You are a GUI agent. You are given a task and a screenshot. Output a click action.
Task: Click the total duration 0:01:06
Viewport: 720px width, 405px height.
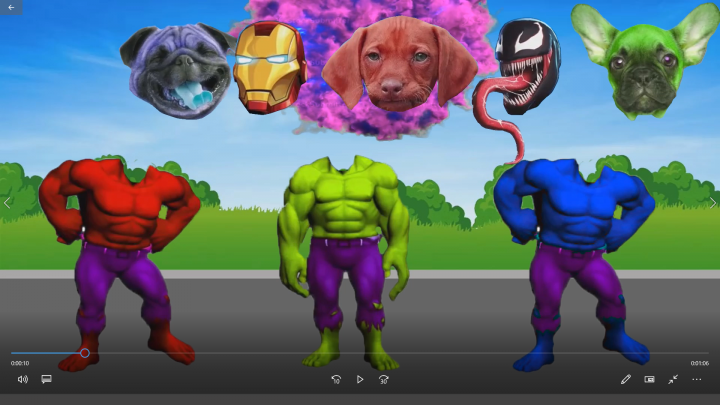click(x=700, y=363)
